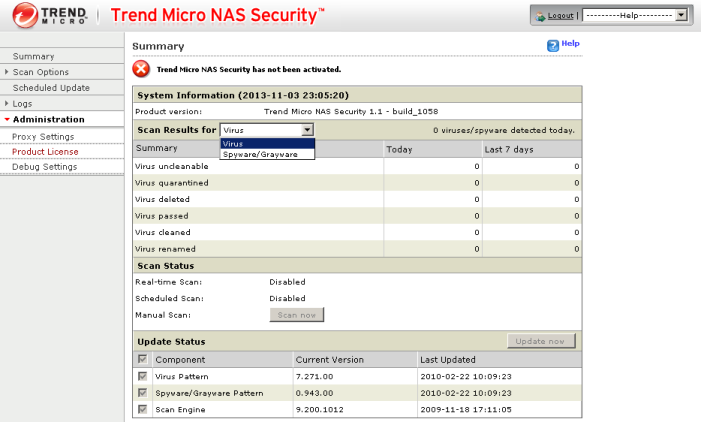
Task: Click the Virus cleaned row label
Action: pyautogui.click(x=163, y=232)
